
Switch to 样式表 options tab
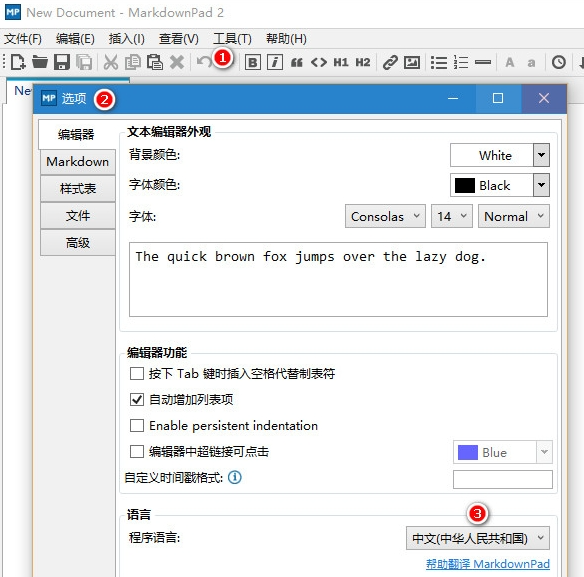[77, 188]
